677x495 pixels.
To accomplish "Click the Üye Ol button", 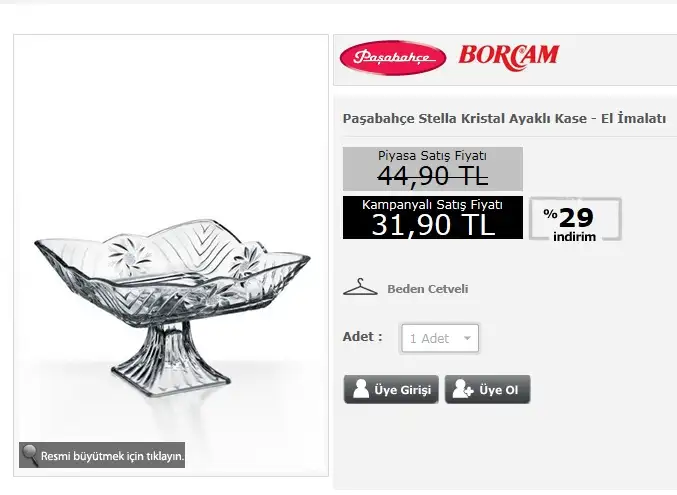I will point(487,389).
